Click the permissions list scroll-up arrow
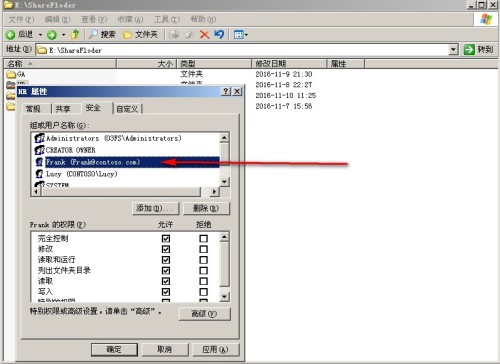The height and width of the screenshot is (364, 500). tap(224, 237)
